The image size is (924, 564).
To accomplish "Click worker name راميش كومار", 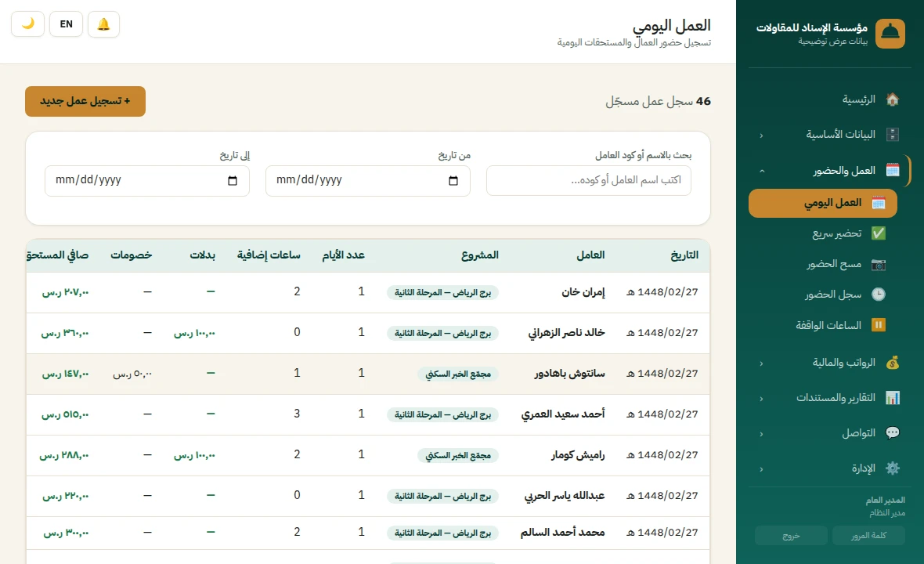I will [x=578, y=455].
